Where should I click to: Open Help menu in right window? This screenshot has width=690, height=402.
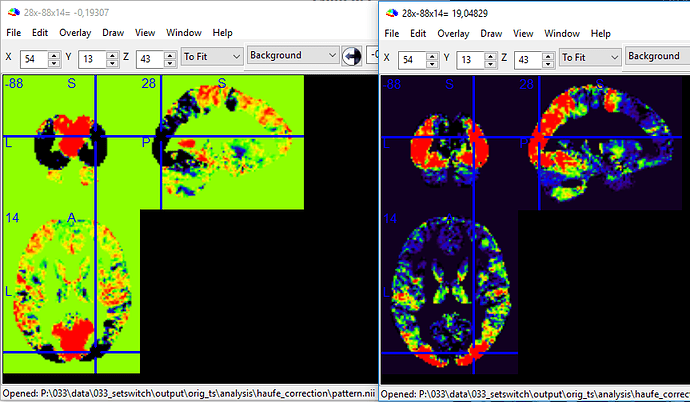(x=600, y=33)
